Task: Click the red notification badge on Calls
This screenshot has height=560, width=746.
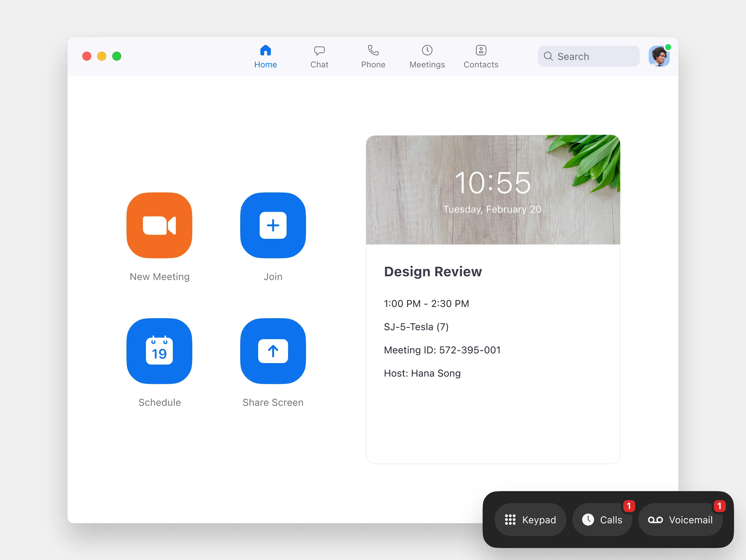Action: click(629, 506)
